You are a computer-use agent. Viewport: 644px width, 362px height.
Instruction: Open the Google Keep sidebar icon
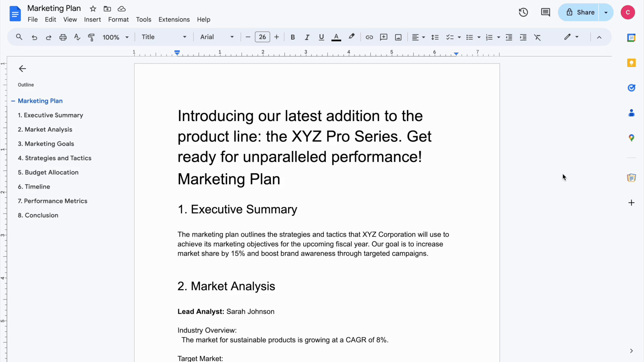point(631,63)
